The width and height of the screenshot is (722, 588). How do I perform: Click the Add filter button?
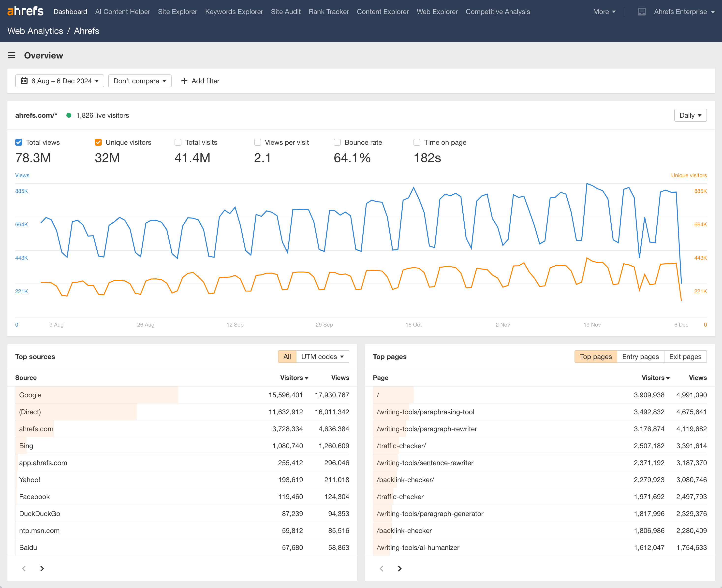coord(200,81)
